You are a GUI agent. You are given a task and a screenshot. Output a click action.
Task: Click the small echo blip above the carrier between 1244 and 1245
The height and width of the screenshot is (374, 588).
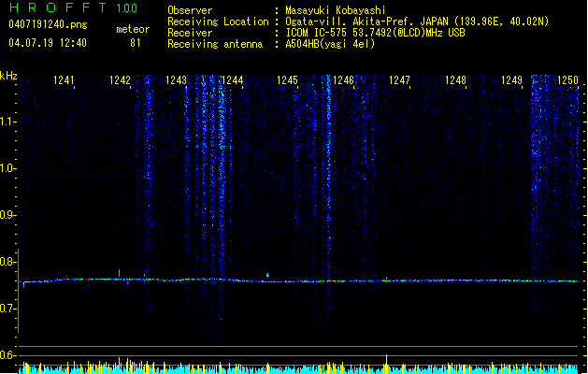[267, 275]
